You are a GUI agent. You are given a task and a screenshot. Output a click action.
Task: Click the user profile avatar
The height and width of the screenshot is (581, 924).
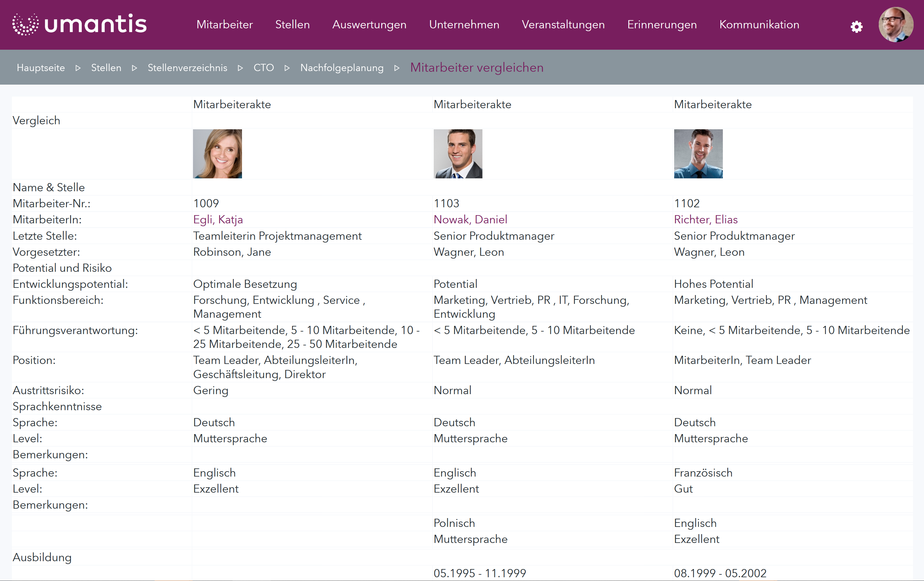tap(896, 25)
